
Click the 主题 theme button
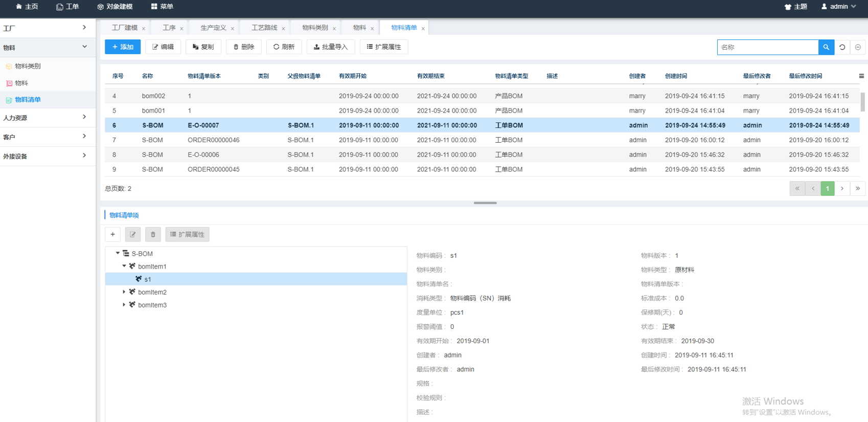[x=796, y=7]
